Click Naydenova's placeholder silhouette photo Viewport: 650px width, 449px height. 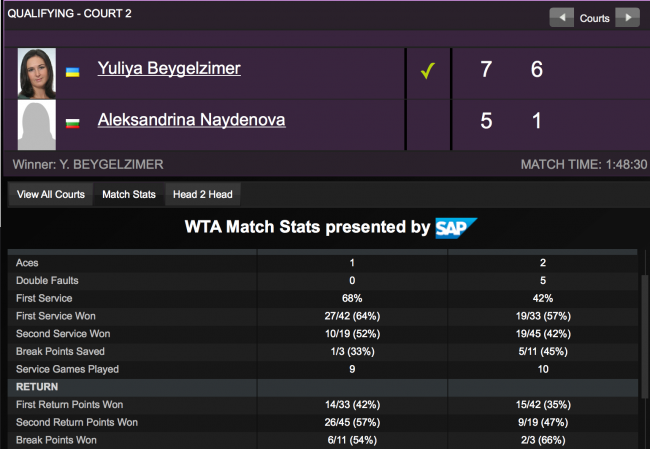point(38,124)
